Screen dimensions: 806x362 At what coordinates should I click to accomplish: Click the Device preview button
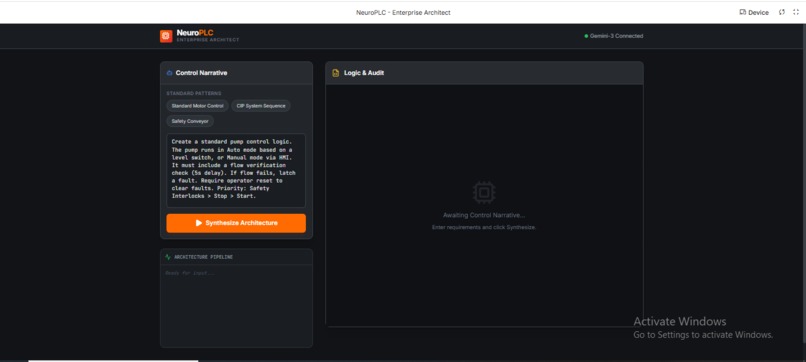click(754, 12)
